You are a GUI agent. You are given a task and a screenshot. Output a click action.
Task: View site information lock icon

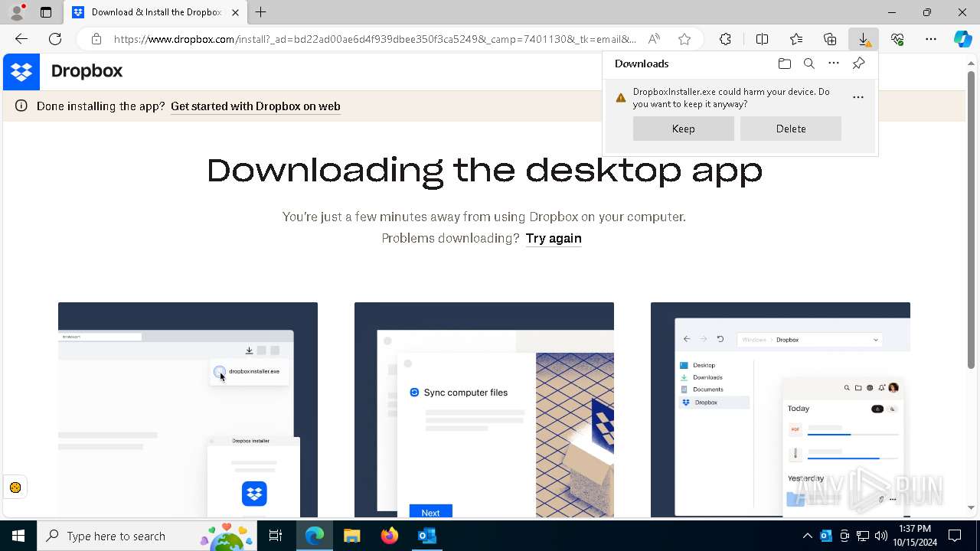96,39
